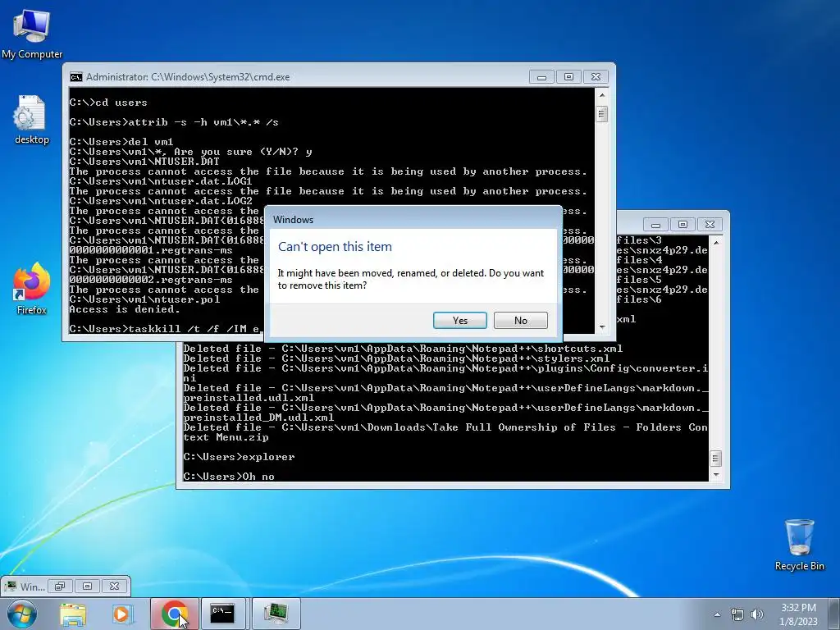The width and height of the screenshot is (840, 630).
Task: Select the Firefox desktop shortcut
Action: point(32,289)
